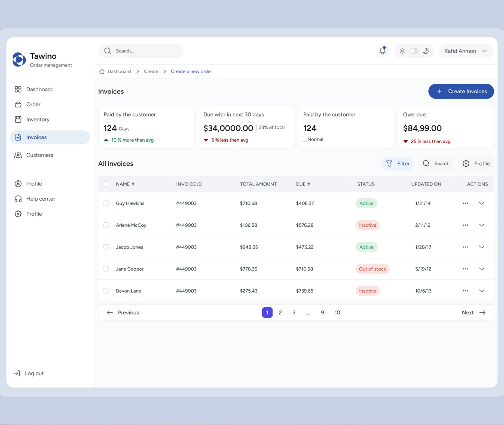
Task: Expand the Jacob Jones invoice row
Action: point(482,247)
